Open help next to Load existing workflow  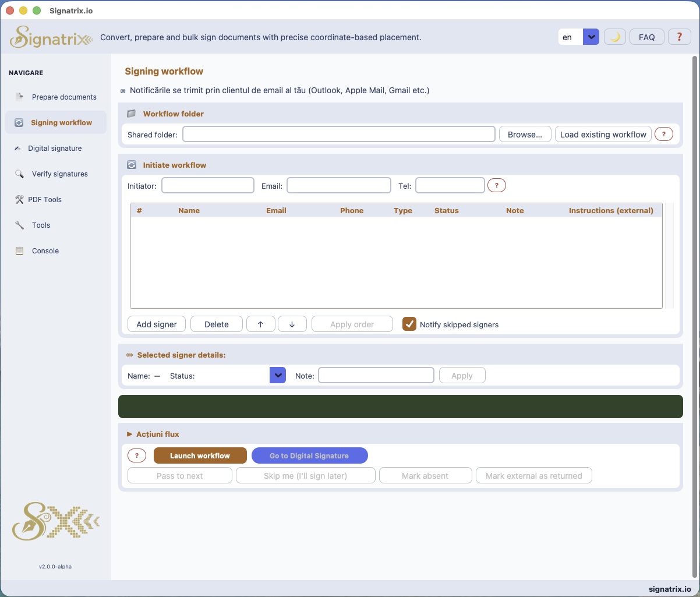click(x=664, y=134)
